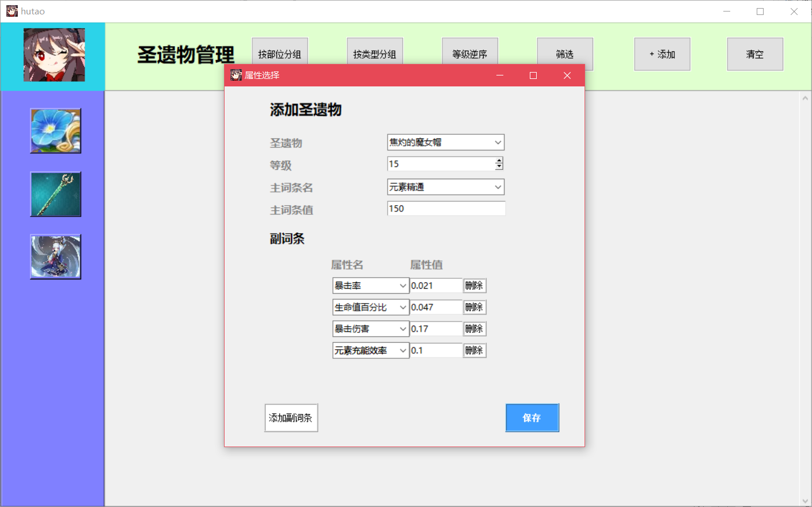Focus the 暴击伤害 value field 0.17

[x=436, y=329]
